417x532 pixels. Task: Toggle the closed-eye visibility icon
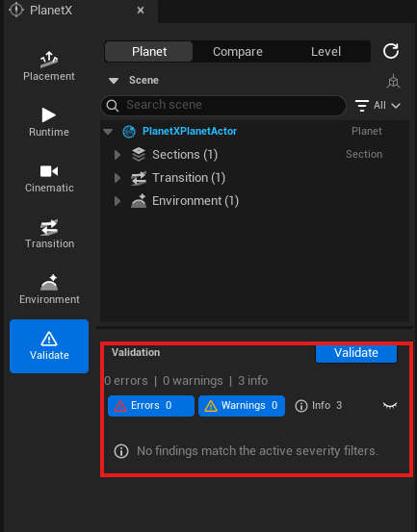point(390,405)
